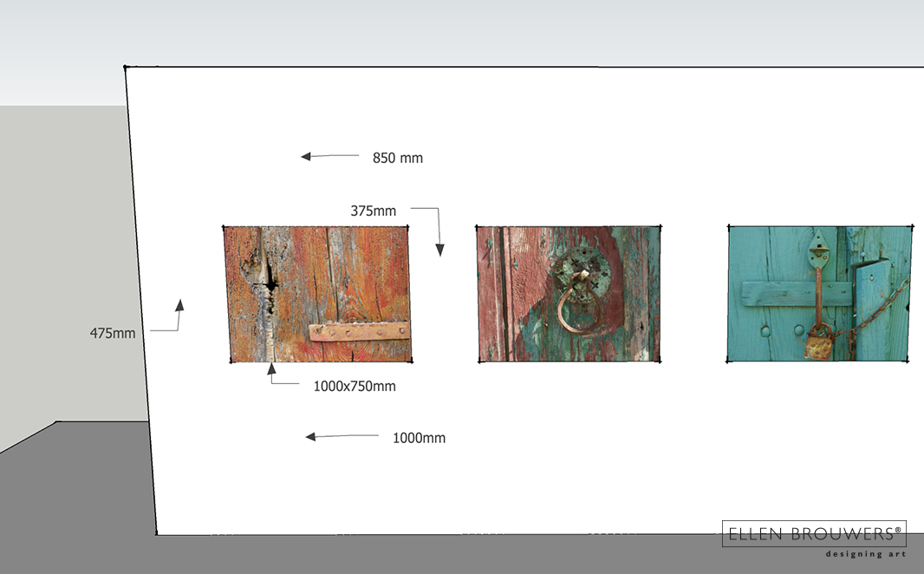Click the brass padlock in the turquoise photo
Image resolution: width=924 pixels, height=574 pixels.
[x=818, y=346]
